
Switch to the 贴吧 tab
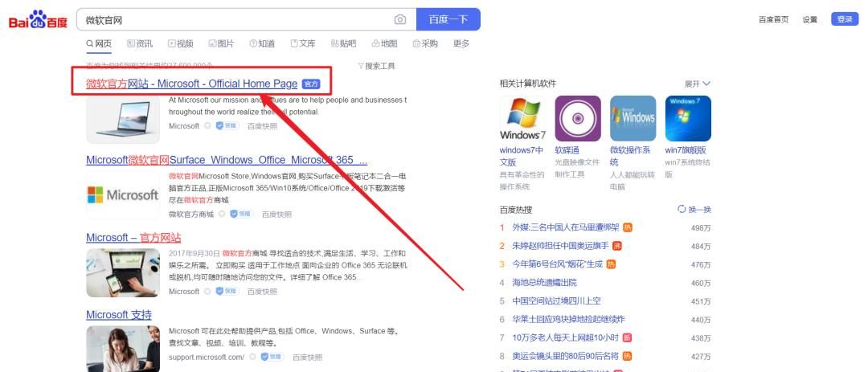pos(343,43)
